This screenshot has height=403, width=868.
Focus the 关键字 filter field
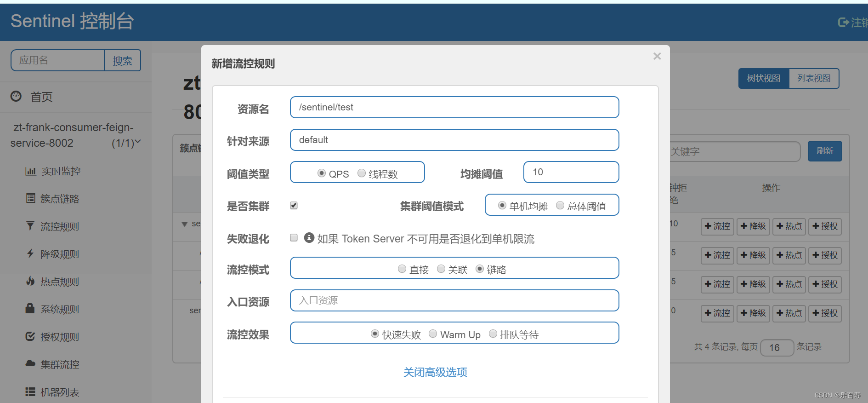pos(734,151)
